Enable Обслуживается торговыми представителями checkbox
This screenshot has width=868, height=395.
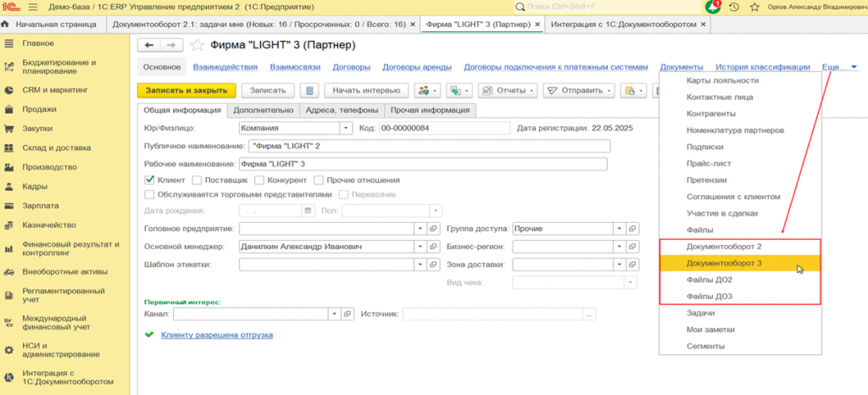tap(148, 194)
